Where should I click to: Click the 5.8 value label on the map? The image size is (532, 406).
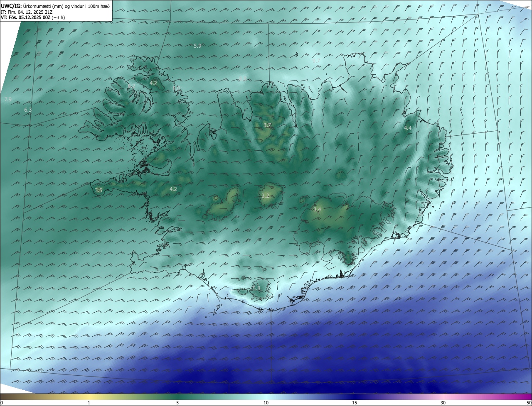click(x=256, y=288)
